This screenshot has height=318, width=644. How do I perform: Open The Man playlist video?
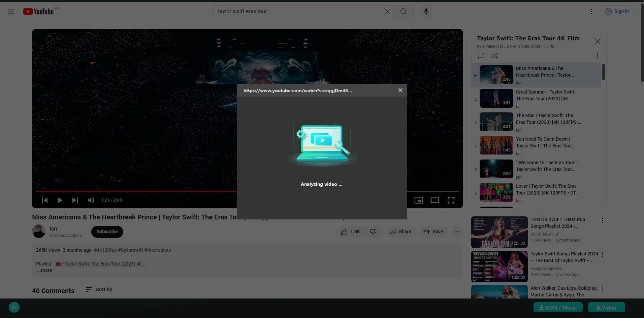click(x=536, y=122)
